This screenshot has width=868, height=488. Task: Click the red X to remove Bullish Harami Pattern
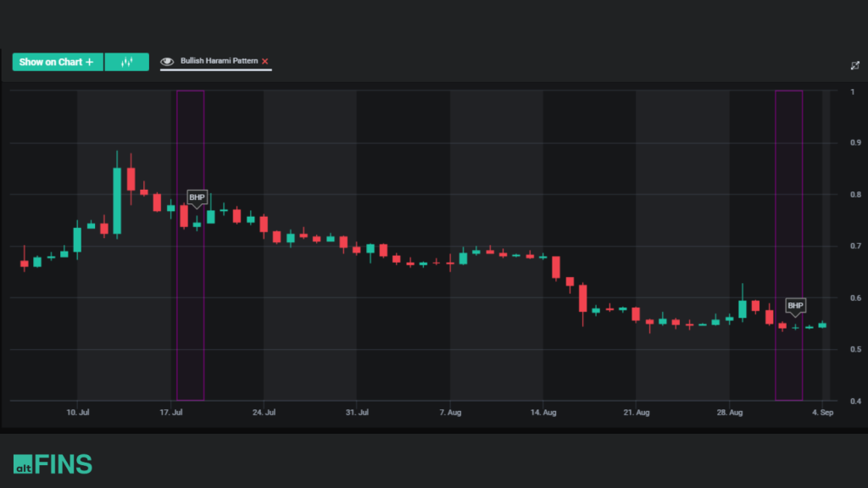click(264, 61)
